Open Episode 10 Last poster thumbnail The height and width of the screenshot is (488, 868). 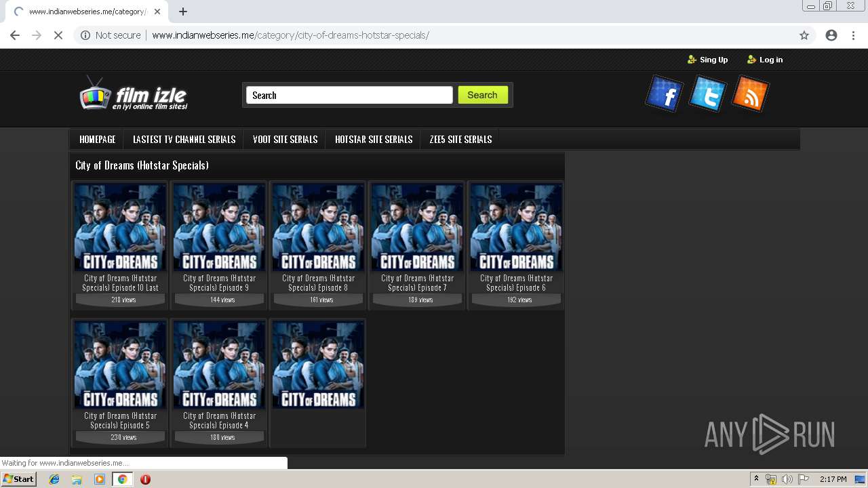click(120, 227)
